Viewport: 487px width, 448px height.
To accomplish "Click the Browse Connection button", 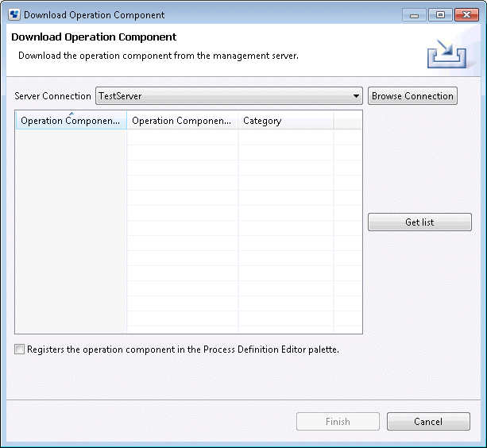I will (x=412, y=96).
